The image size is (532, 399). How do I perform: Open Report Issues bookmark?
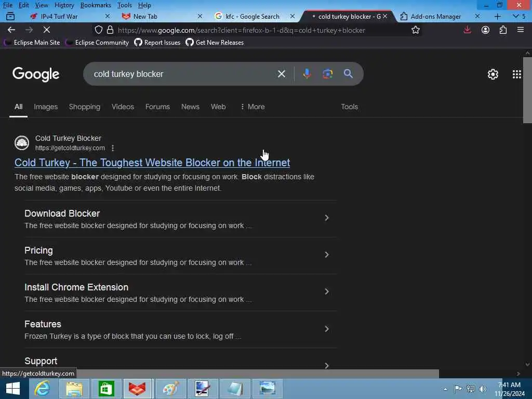(x=157, y=43)
